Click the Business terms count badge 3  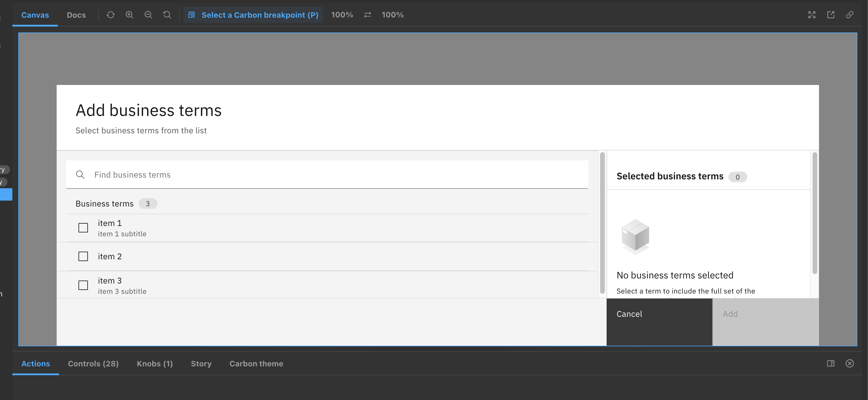[x=148, y=204]
